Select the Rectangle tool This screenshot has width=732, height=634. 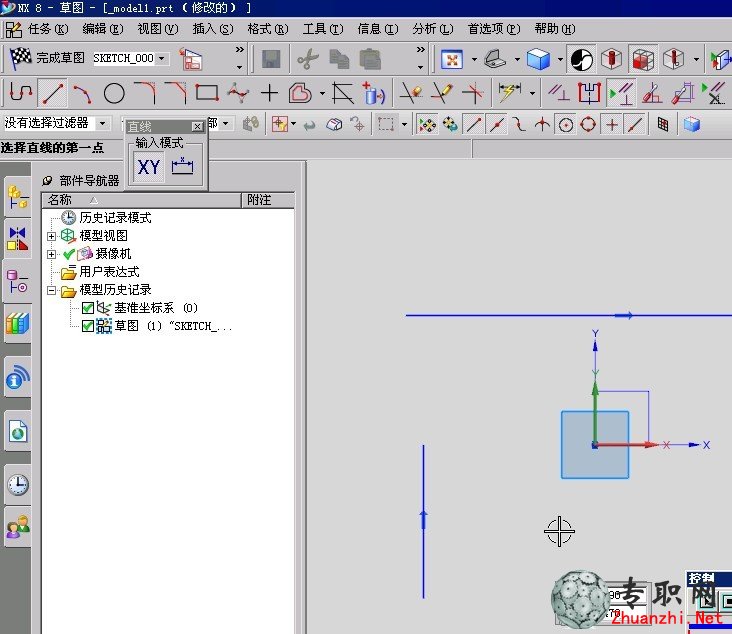tap(207, 92)
